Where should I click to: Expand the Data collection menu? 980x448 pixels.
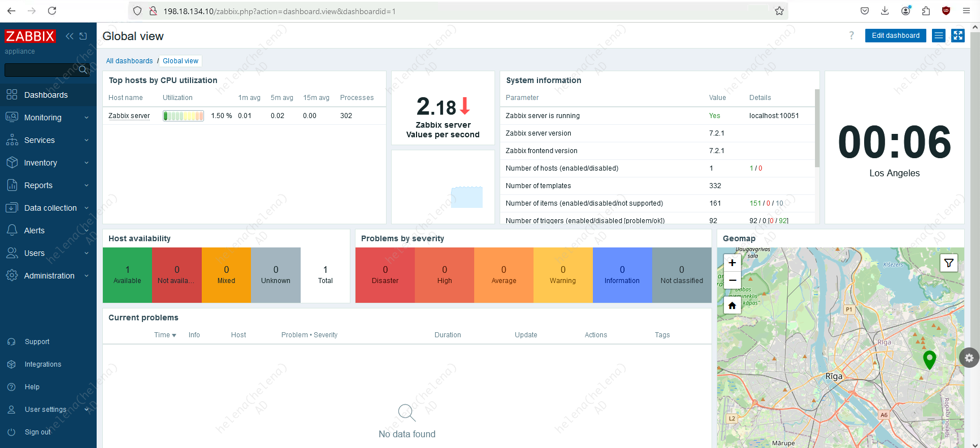(x=48, y=208)
